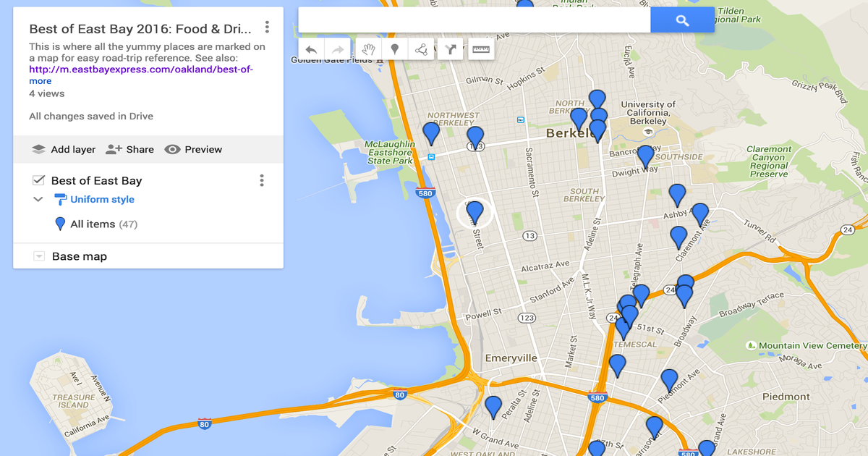Open Uniform style settings
868x456 pixels.
coord(102,200)
